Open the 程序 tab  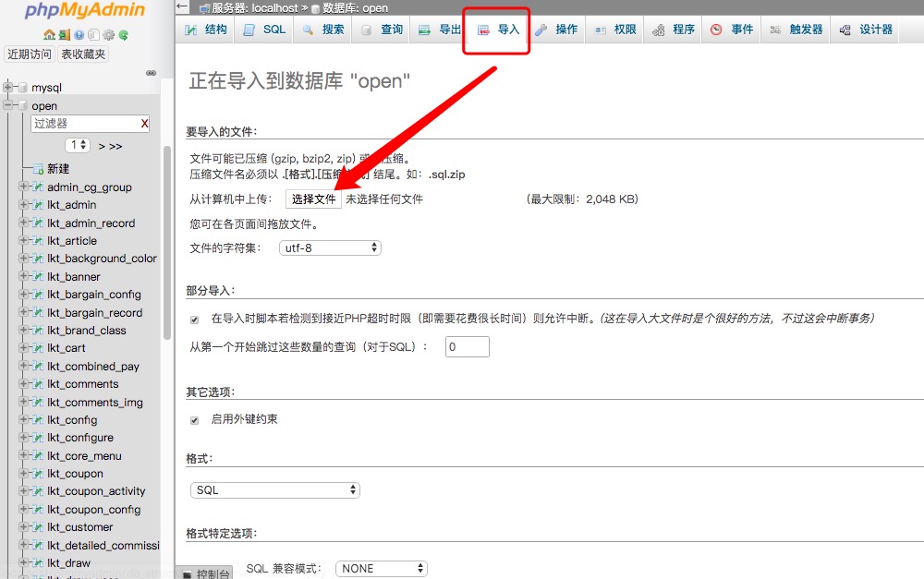[674, 30]
